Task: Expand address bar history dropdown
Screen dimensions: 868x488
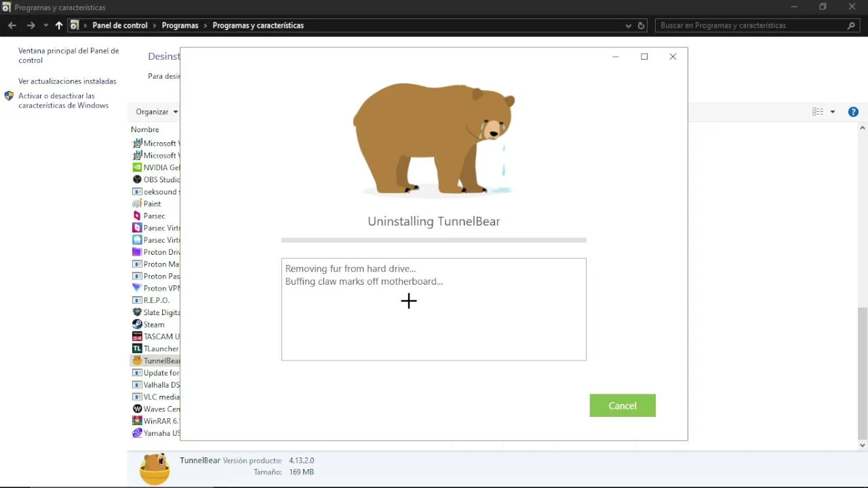Action: click(x=628, y=26)
